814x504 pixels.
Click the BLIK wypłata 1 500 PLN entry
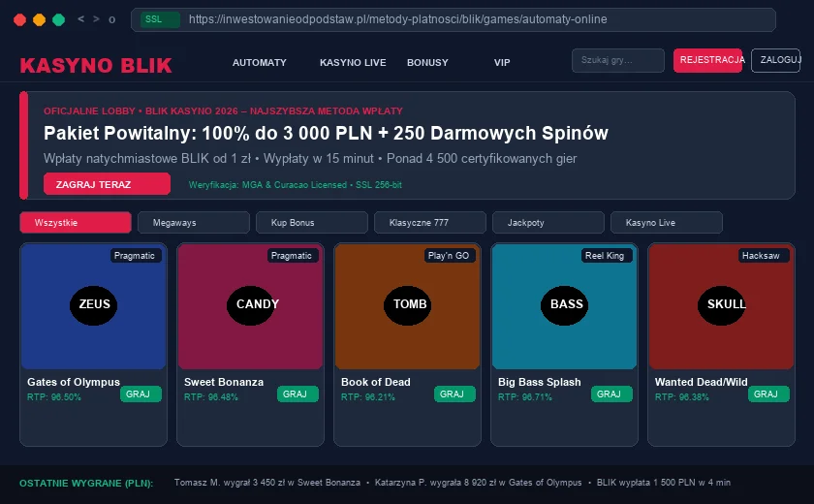(664, 483)
